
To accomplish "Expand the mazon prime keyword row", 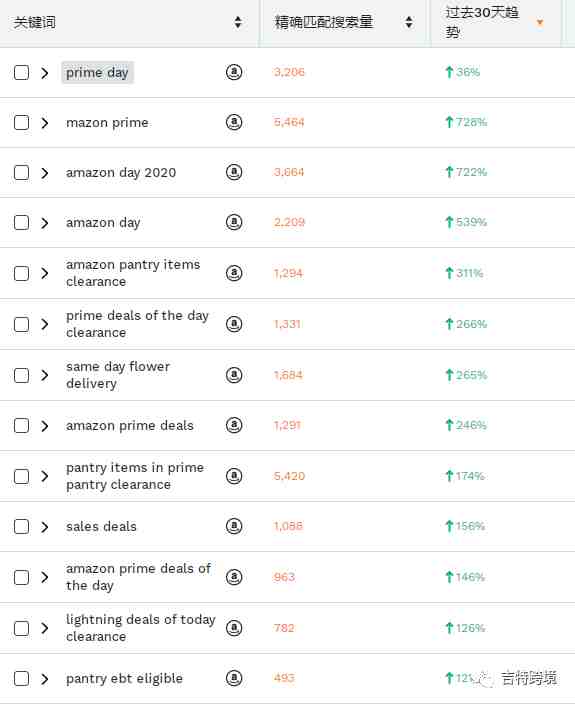I will [44, 123].
